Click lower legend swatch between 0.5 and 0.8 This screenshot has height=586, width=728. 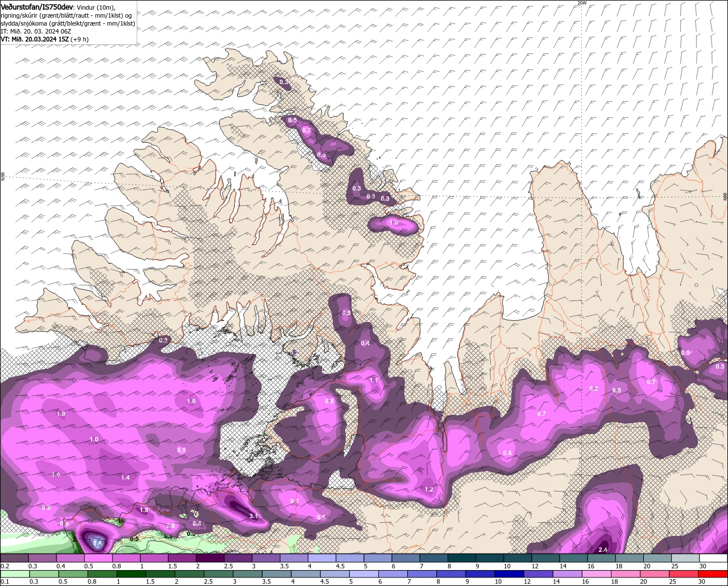[72, 573]
